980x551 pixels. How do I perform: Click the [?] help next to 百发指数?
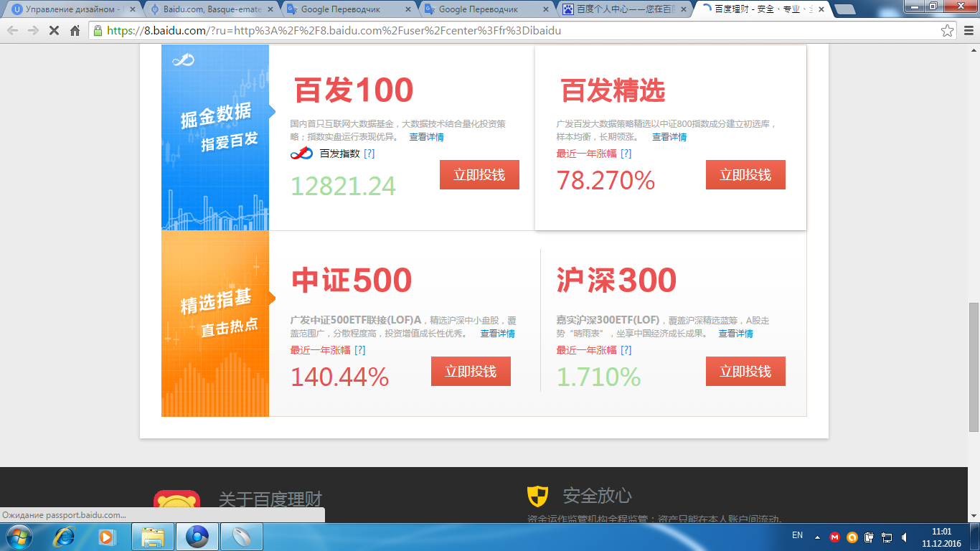click(369, 154)
